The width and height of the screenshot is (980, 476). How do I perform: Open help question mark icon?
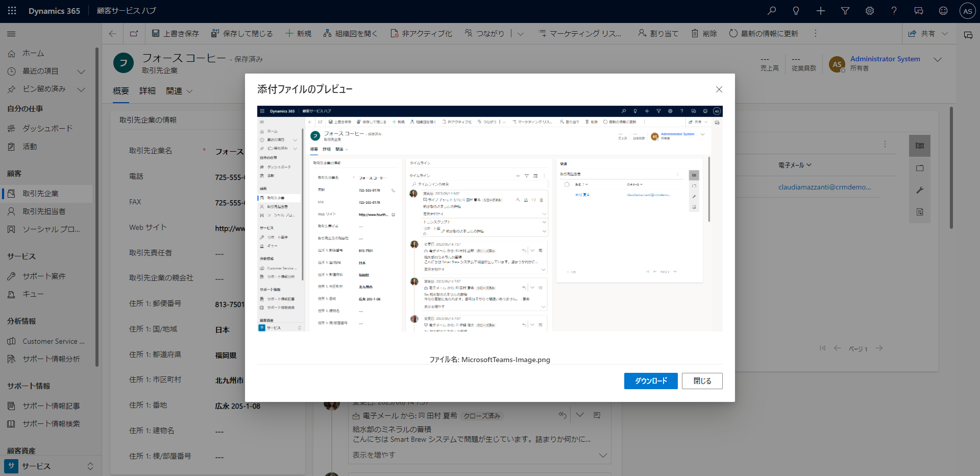coord(894,11)
